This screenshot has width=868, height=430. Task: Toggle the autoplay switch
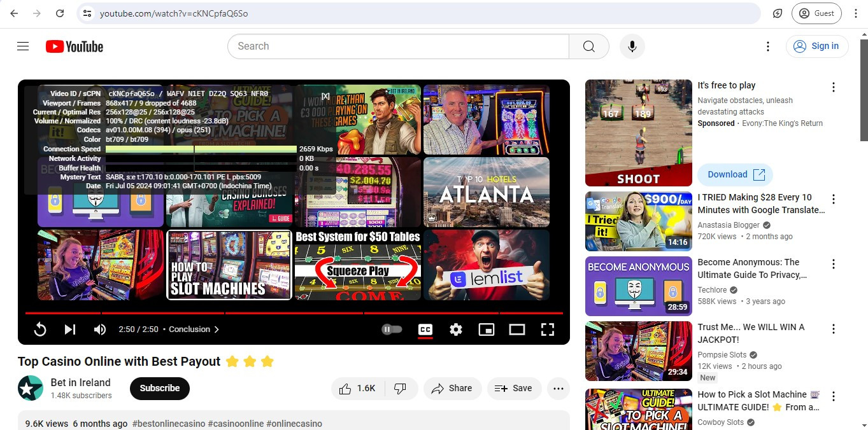tap(392, 329)
